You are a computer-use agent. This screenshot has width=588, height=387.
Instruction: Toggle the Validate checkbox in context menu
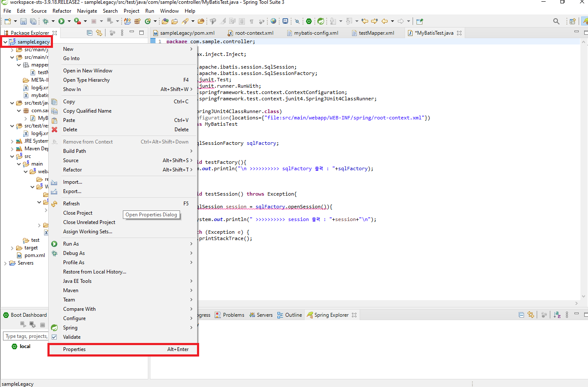coord(54,337)
